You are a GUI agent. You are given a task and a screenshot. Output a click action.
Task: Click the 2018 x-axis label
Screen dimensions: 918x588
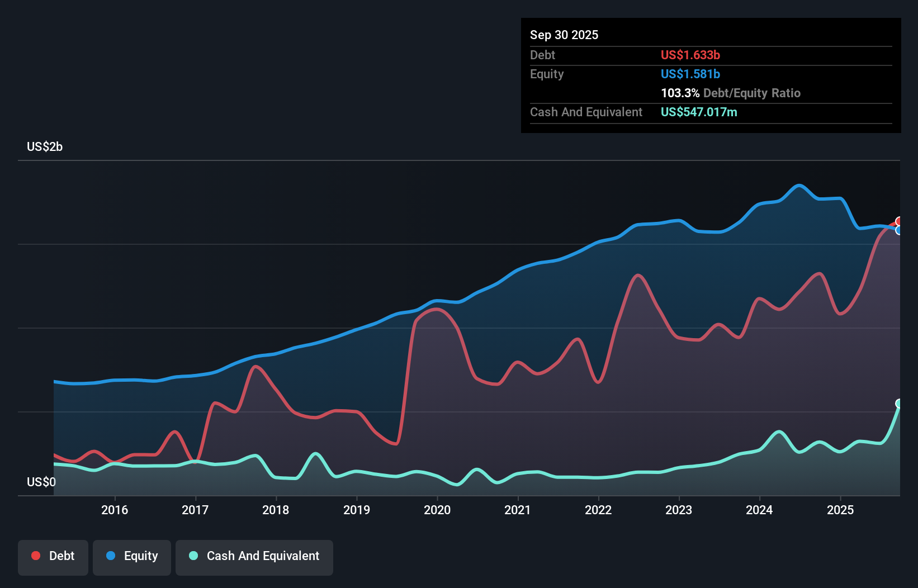pos(276,510)
